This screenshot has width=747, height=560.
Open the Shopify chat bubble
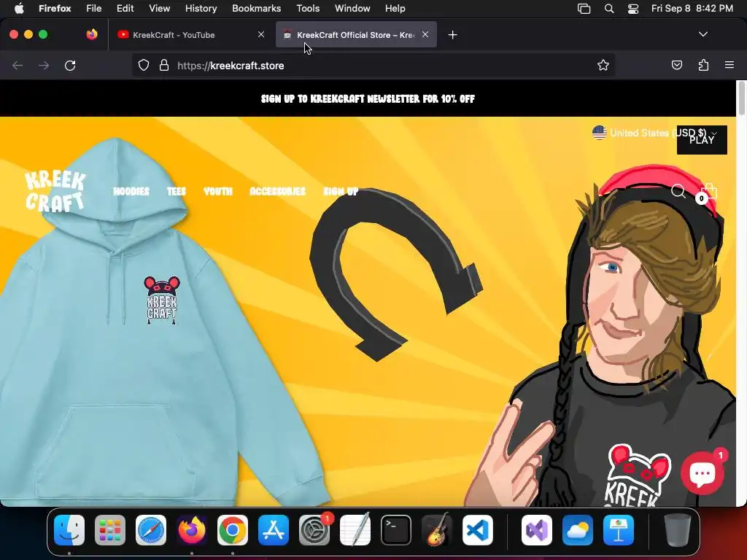tap(703, 473)
